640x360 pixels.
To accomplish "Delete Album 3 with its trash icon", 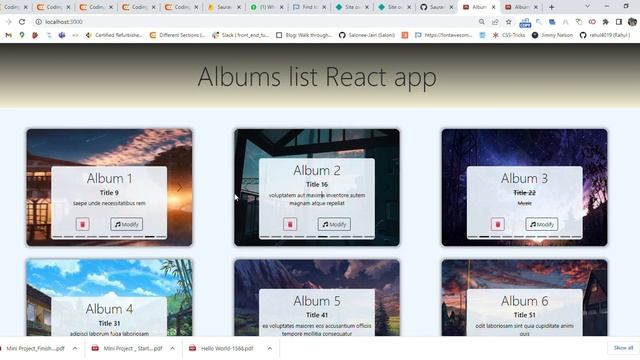I will (498, 224).
